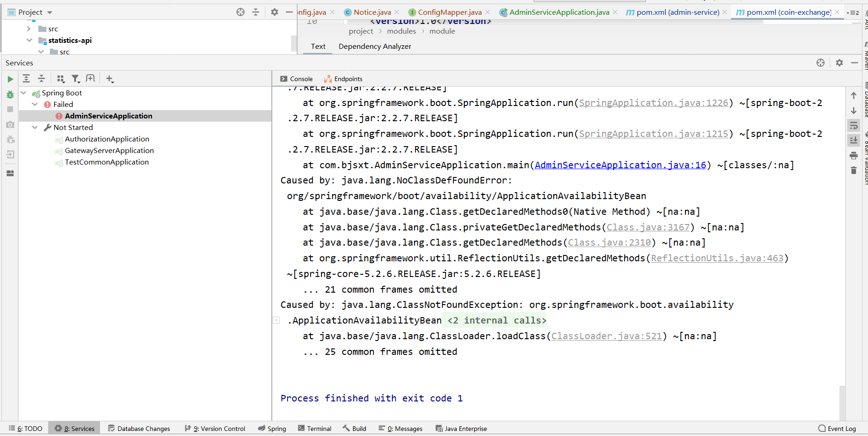Screen dimensions: 868x436
Task: Collapse the Not Started group node
Action: tap(35, 127)
